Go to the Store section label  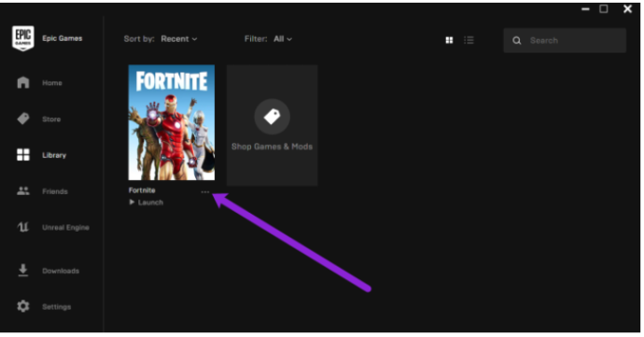(x=51, y=119)
